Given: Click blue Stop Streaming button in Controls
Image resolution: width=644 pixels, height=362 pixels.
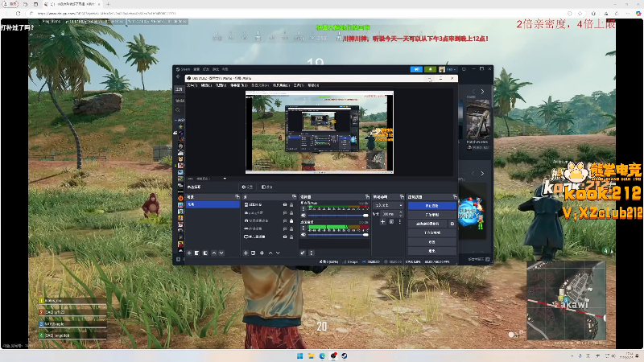Looking at the screenshot, I should tap(432, 206).
